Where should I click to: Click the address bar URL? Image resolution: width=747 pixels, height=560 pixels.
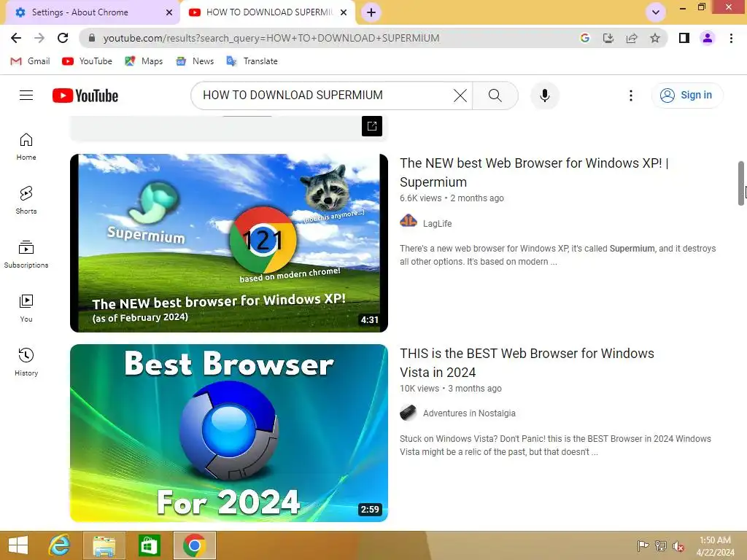click(x=271, y=38)
